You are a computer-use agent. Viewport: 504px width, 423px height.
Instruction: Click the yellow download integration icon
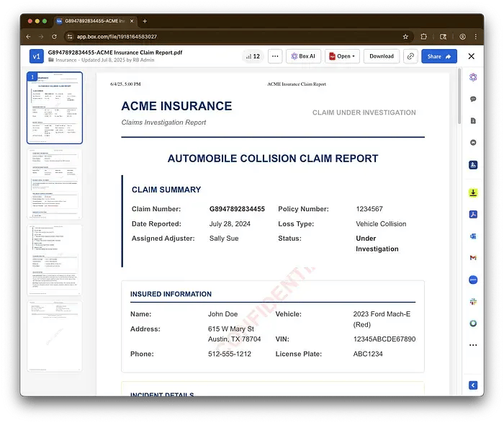473,192
